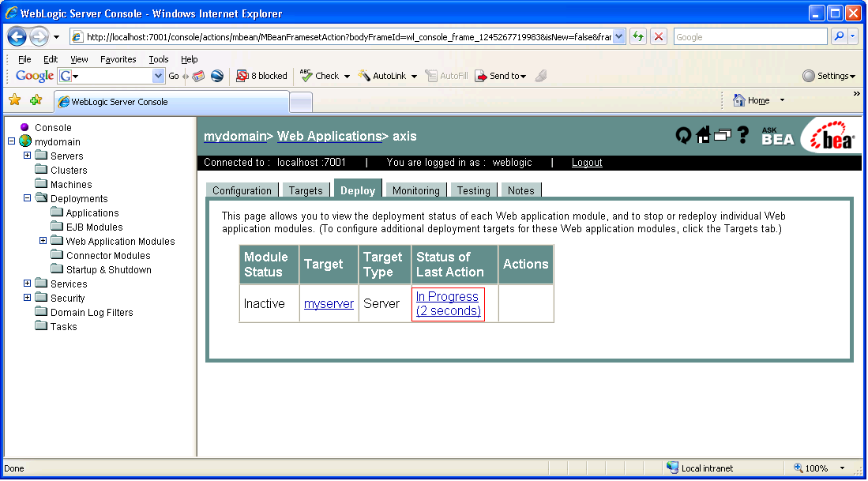Switch to the Configuration tab
868x481 pixels.
click(242, 190)
